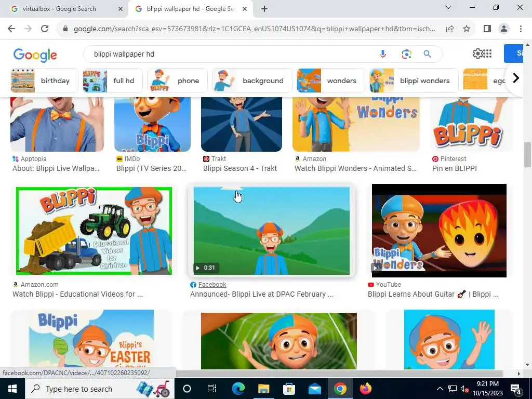Open Watch Blippi Wonders Amazon result
This screenshot has width=532, height=399.
point(355,168)
